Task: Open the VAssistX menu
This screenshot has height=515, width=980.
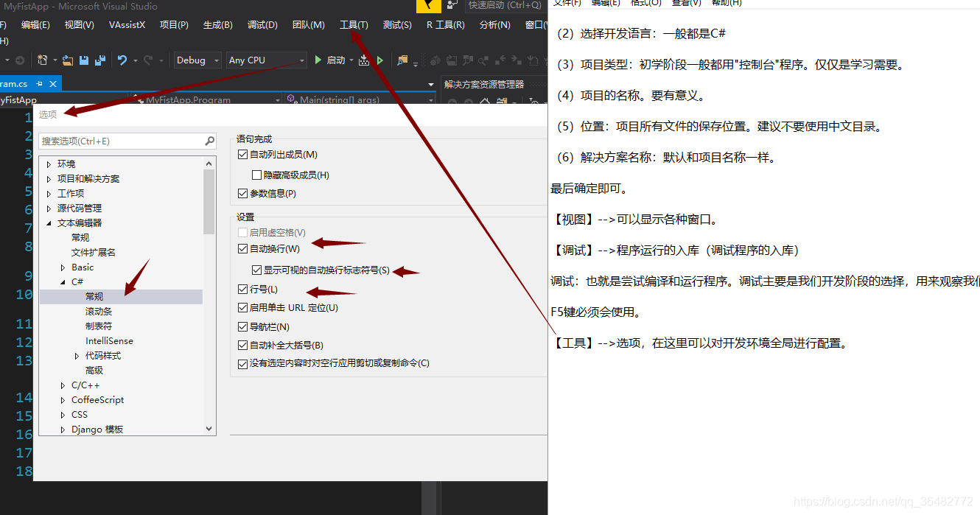Action: click(127, 25)
